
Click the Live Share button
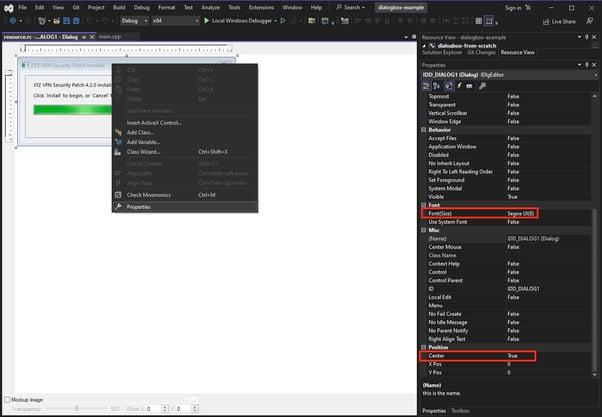point(574,20)
